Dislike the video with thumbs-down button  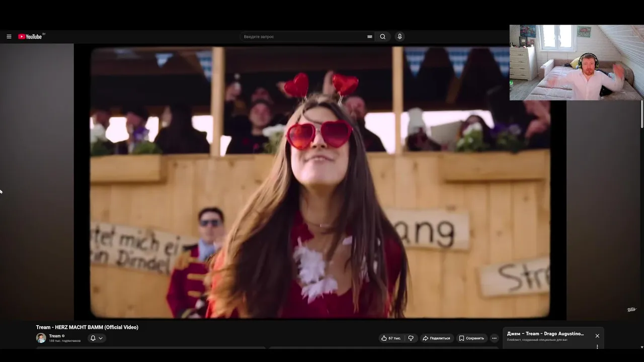tap(411, 338)
